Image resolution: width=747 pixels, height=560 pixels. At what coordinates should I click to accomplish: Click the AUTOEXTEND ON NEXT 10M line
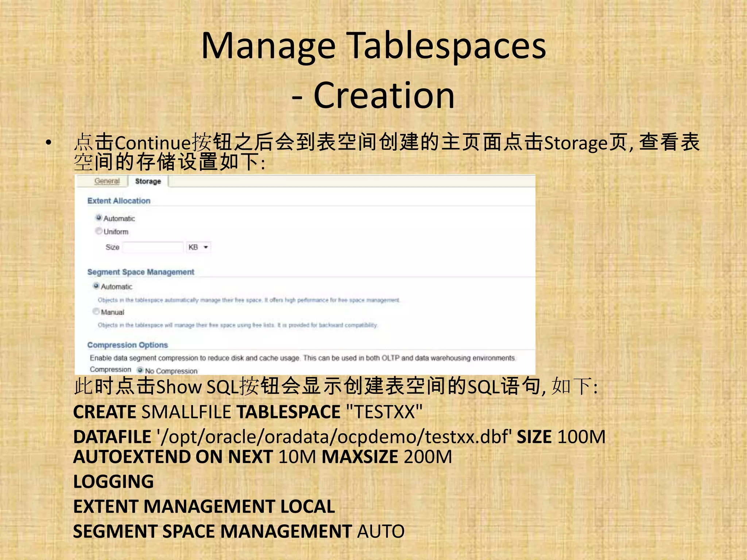pyautogui.click(x=263, y=457)
